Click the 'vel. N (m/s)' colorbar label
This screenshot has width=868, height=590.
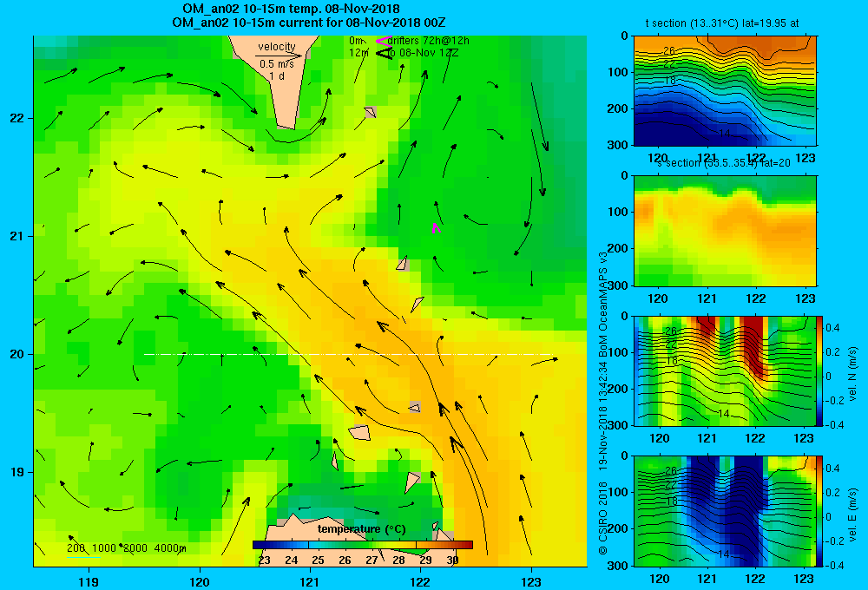pyautogui.click(x=852, y=374)
